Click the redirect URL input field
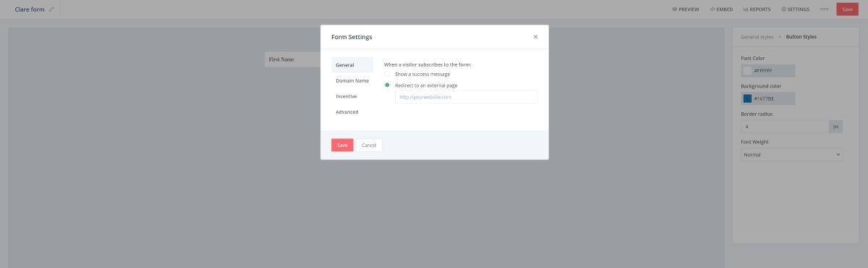 [x=466, y=96]
